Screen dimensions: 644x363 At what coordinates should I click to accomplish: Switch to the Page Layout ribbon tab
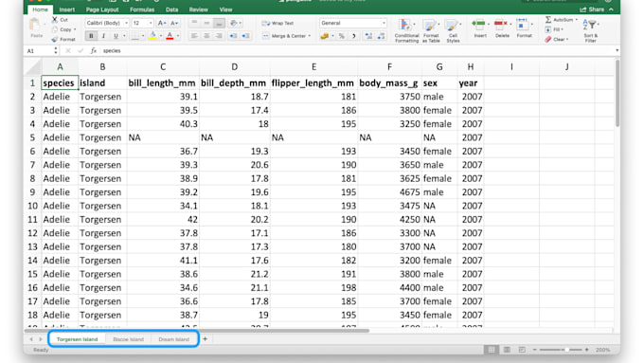102,9
